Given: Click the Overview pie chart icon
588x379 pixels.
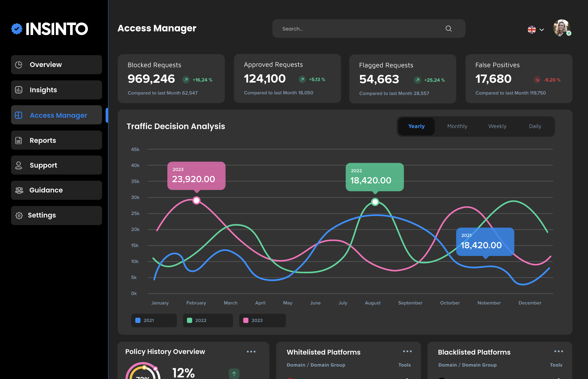Looking at the screenshot, I should point(19,65).
